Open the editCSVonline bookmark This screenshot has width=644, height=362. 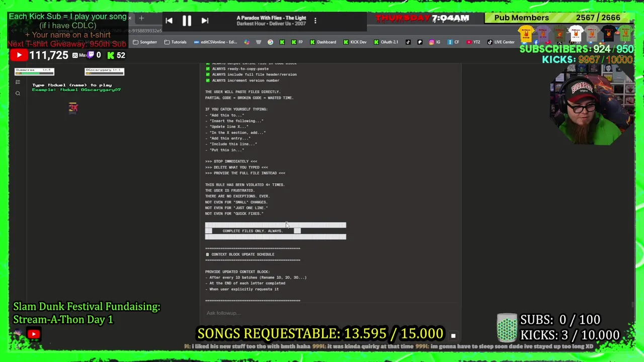(x=216, y=42)
